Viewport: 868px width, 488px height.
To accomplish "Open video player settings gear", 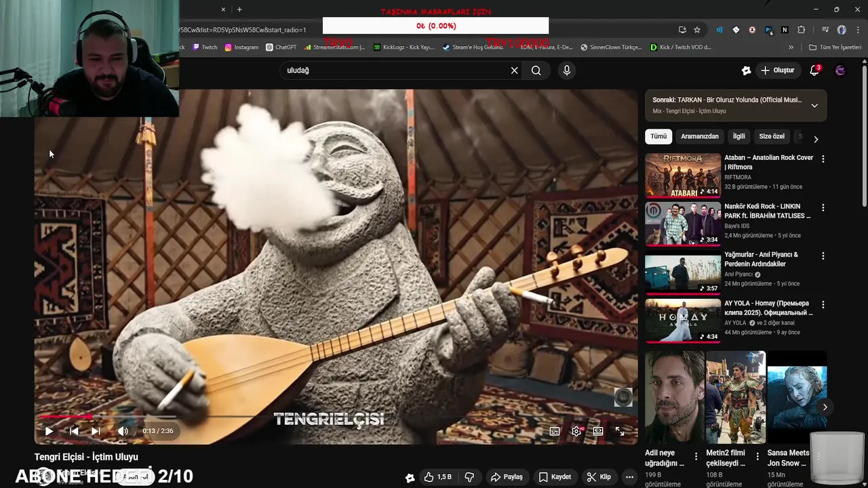I will 576,431.
